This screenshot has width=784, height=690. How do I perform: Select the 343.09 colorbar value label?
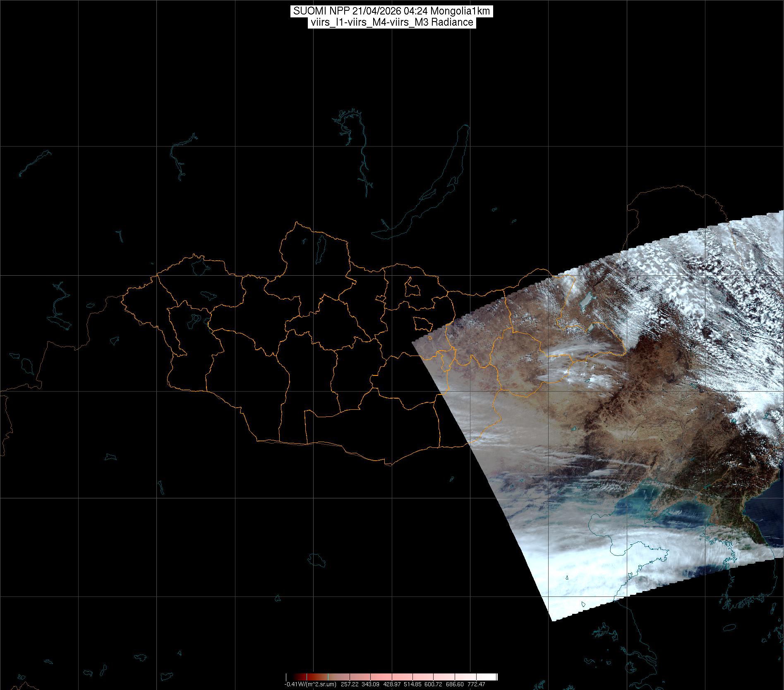click(371, 685)
